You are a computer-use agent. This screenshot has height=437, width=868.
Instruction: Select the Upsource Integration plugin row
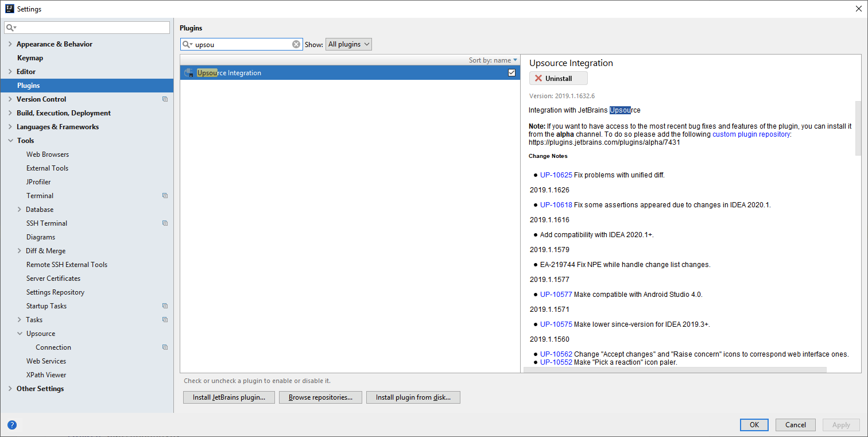point(350,73)
